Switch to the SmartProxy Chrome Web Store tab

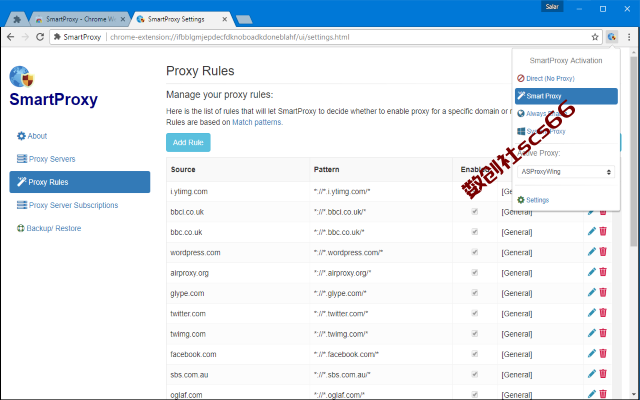tap(78, 19)
